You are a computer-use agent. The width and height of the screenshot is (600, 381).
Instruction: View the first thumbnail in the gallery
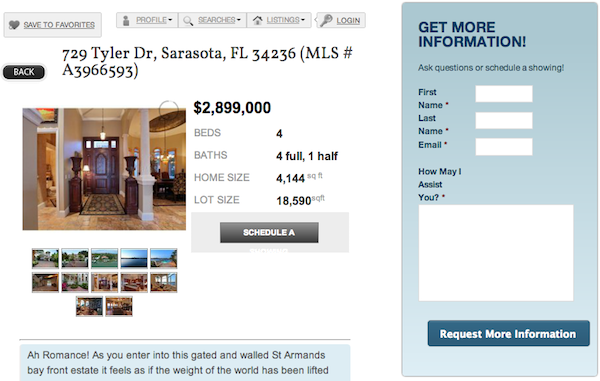(x=46, y=258)
